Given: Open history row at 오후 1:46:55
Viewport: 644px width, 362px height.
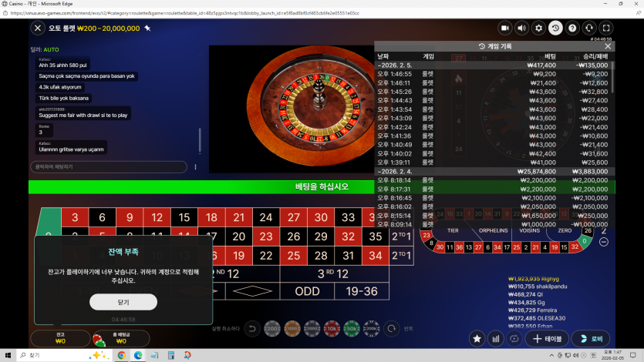Looking at the screenshot, I should (x=493, y=74).
